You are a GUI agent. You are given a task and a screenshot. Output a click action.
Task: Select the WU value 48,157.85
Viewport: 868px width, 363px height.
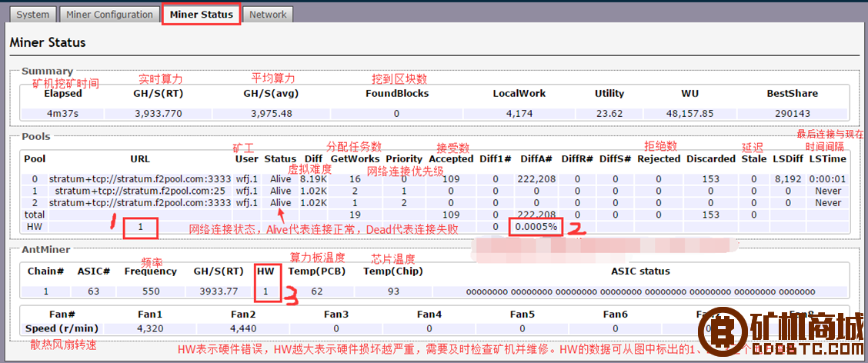click(x=689, y=114)
